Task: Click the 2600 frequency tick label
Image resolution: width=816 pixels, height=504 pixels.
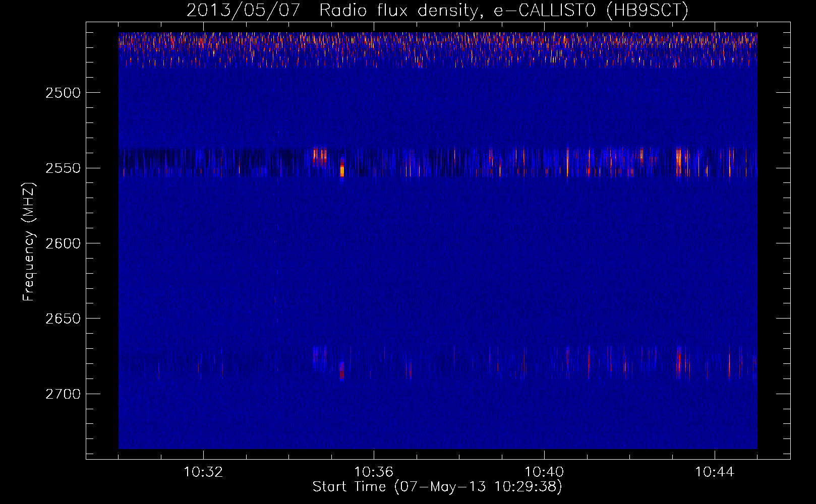Action: 63,243
